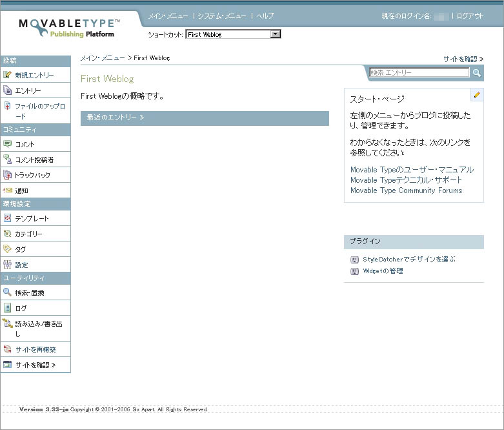The height and width of the screenshot is (430, 504).
Task: Select 通知 text in sidebar
Action: click(x=21, y=190)
